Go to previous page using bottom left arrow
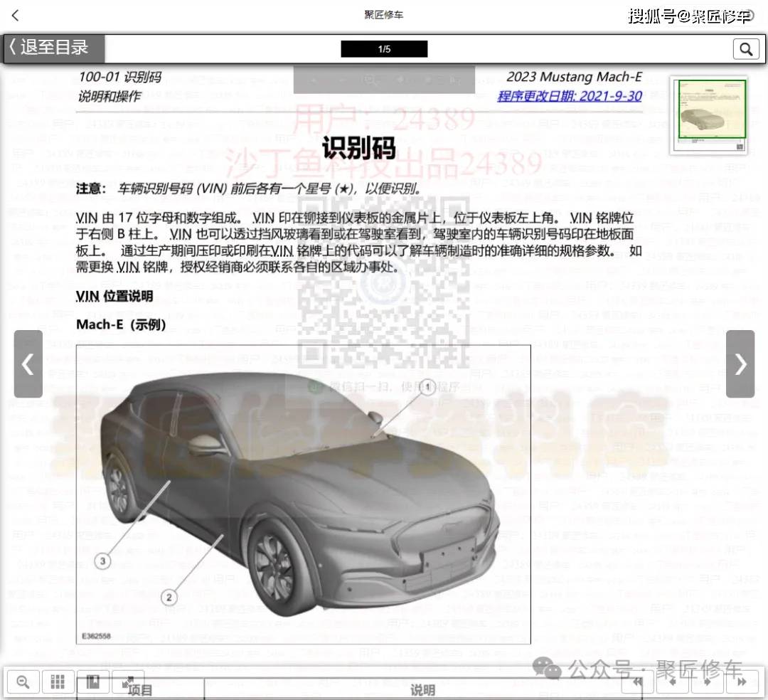 pos(672,682)
